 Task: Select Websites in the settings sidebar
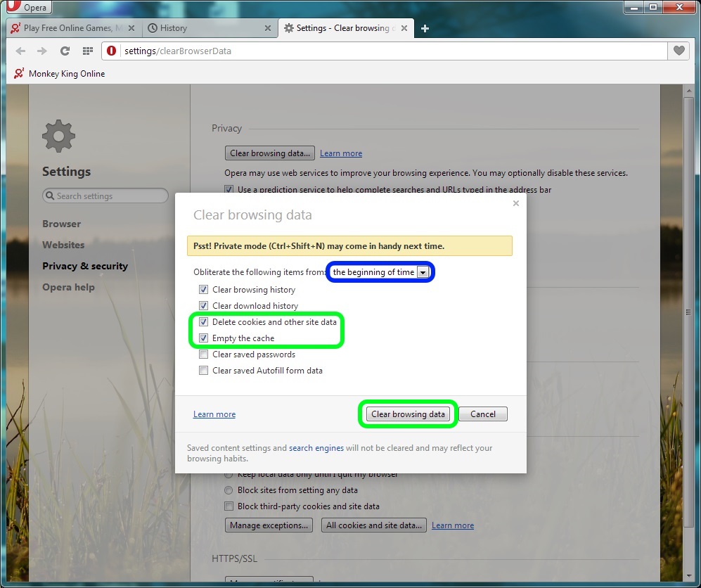pyautogui.click(x=63, y=245)
